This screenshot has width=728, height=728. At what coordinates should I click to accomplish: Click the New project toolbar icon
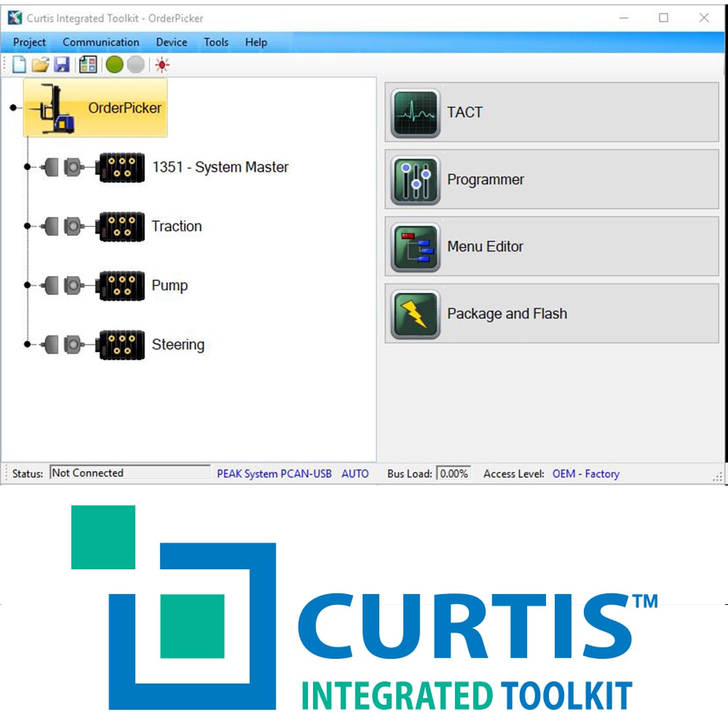coord(19,65)
